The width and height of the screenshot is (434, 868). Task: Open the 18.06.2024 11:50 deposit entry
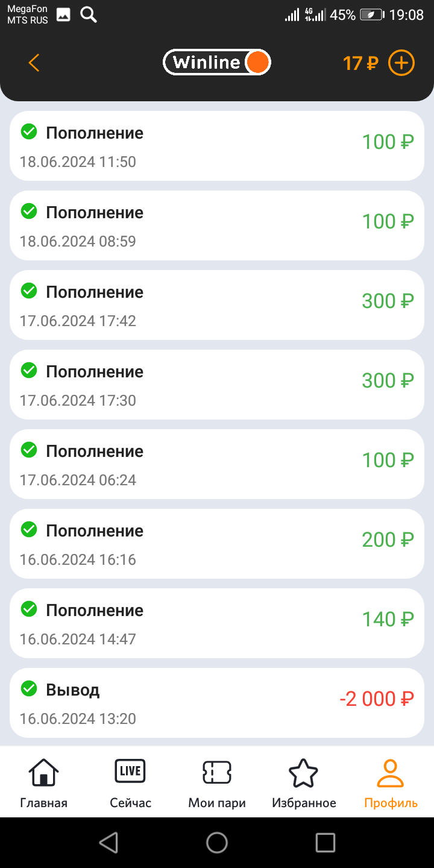point(217,146)
